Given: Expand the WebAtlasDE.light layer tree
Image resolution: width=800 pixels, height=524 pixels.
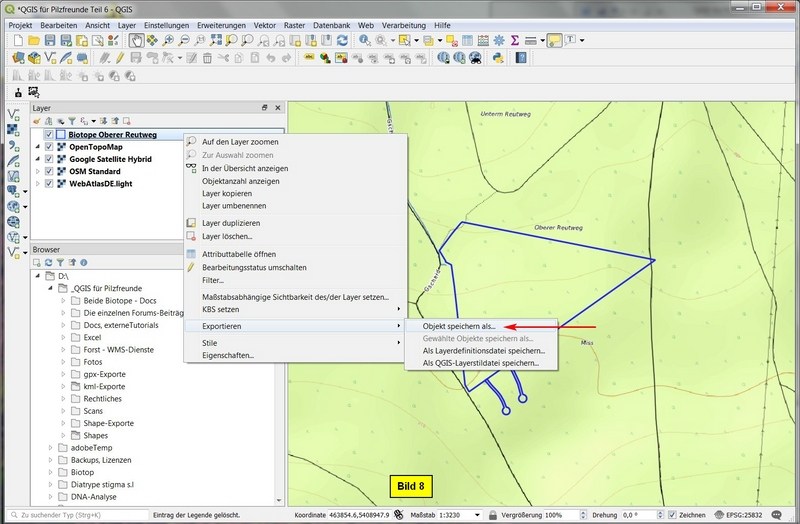Looking at the screenshot, I should [38, 184].
